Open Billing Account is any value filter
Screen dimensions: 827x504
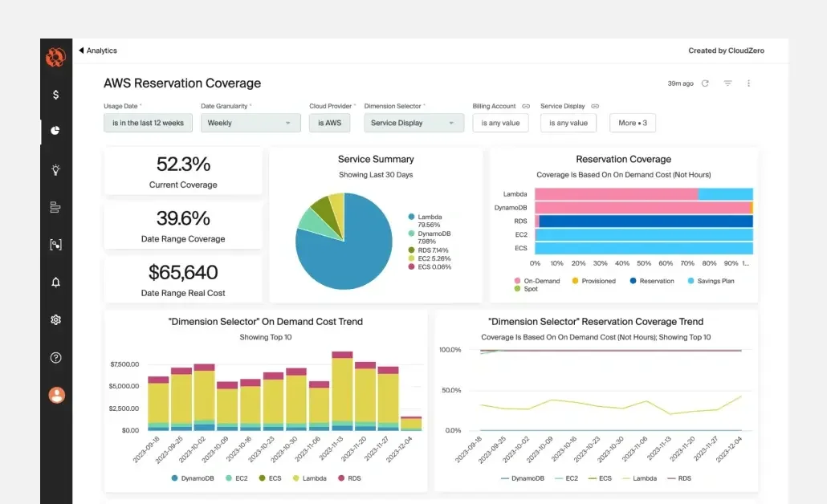(500, 123)
